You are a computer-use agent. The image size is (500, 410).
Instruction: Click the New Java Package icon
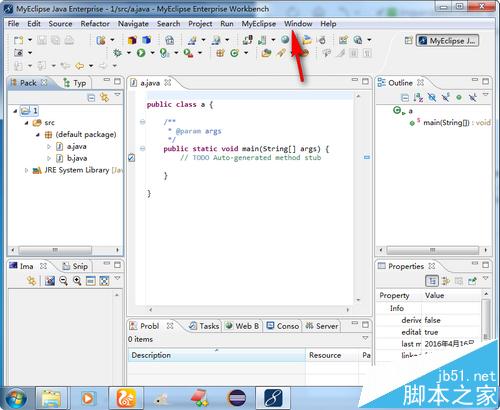[220, 53]
